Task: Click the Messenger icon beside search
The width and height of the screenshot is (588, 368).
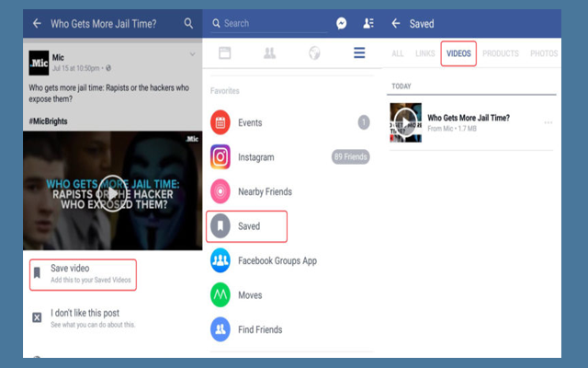Action: pyautogui.click(x=342, y=23)
